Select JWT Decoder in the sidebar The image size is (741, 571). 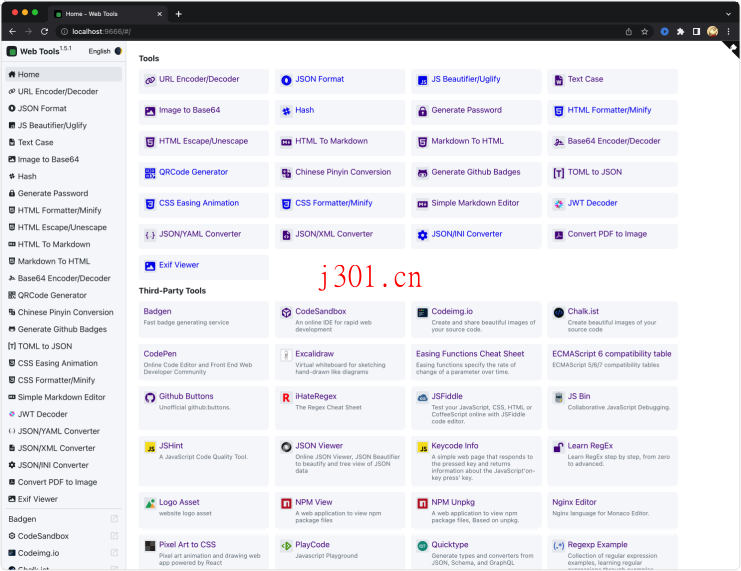pos(63,414)
